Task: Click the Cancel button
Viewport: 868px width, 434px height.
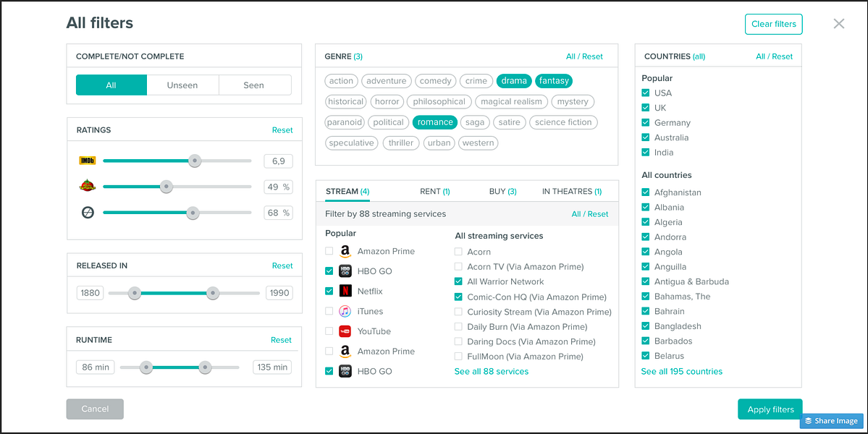Action: pyautogui.click(x=95, y=409)
